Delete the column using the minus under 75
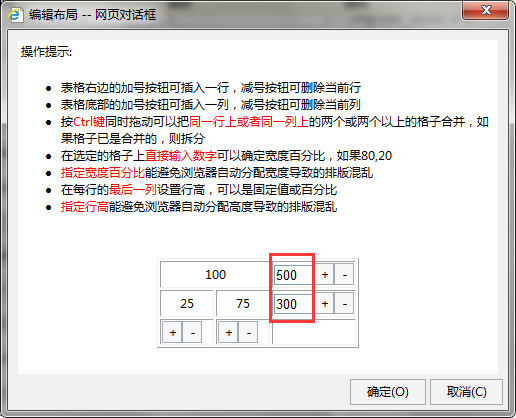 click(248, 332)
